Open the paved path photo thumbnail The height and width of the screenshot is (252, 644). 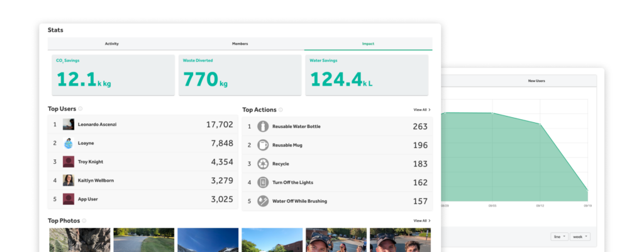tap(144, 240)
